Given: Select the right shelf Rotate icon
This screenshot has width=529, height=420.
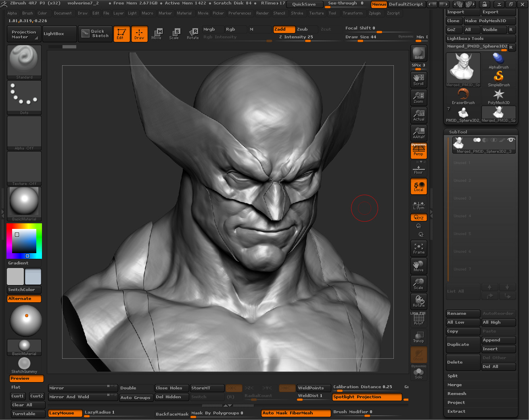Looking at the screenshot, I should (418, 301).
